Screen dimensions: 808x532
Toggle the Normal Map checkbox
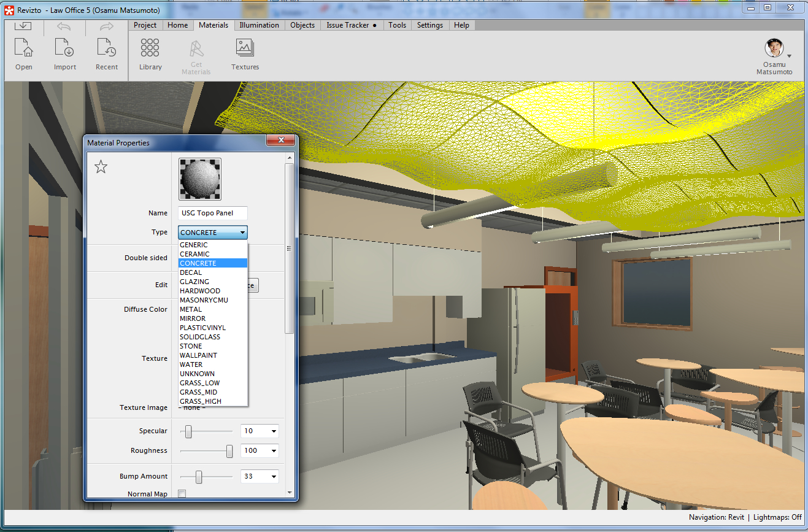pos(182,494)
